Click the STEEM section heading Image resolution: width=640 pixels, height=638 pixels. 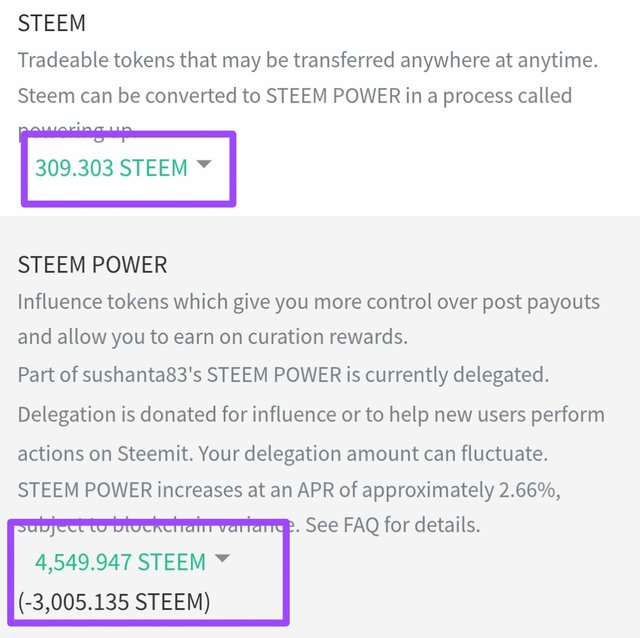(x=52, y=23)
